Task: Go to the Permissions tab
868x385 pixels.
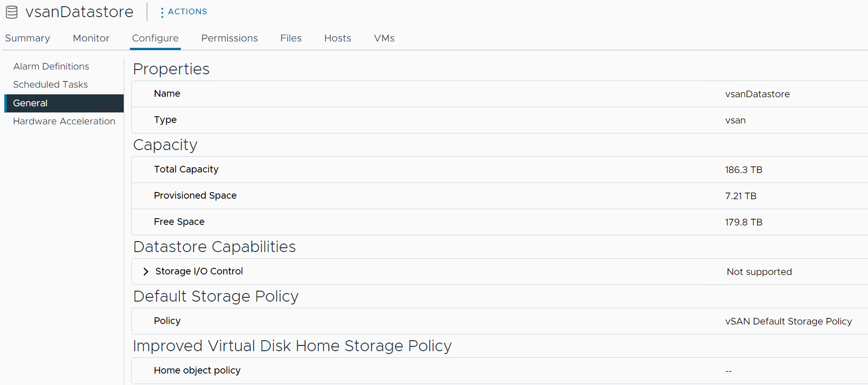Action: point(229,38)
